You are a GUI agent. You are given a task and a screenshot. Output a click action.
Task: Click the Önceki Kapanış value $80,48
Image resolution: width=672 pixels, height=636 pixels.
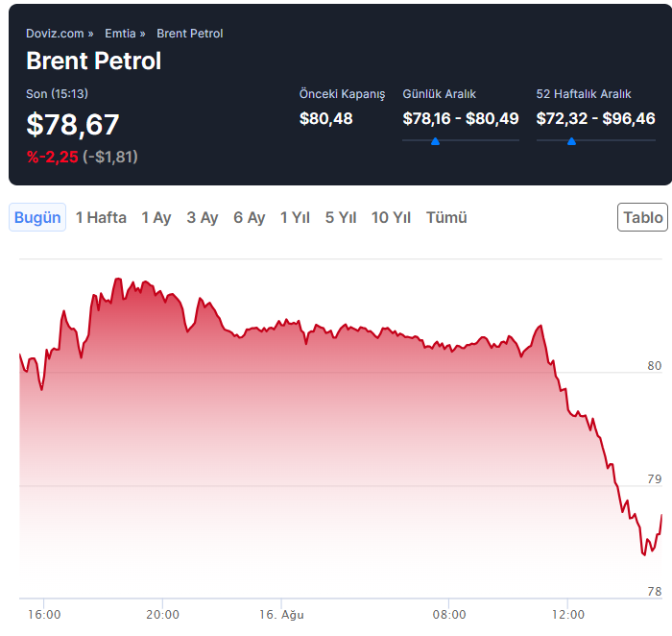click(x=326, y=118)
